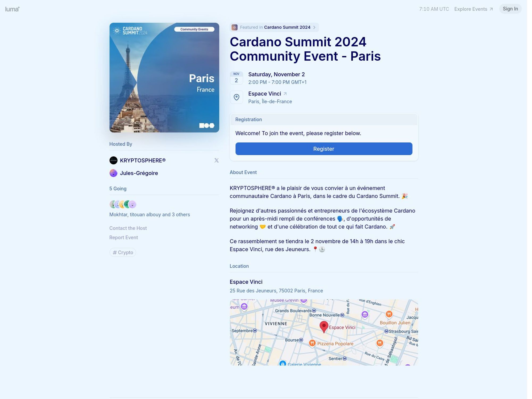Expand the About Event section details
This screenshot has height=399, width=532.
(243, 172)
